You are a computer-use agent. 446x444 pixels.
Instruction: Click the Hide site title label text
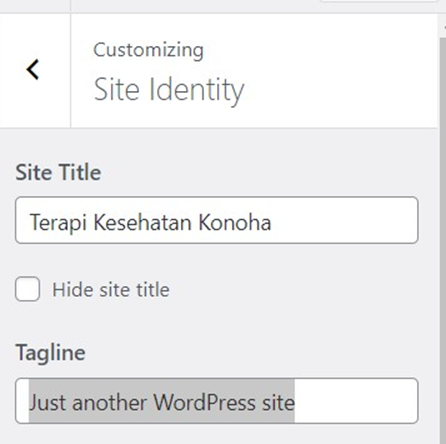pos(111,289)
